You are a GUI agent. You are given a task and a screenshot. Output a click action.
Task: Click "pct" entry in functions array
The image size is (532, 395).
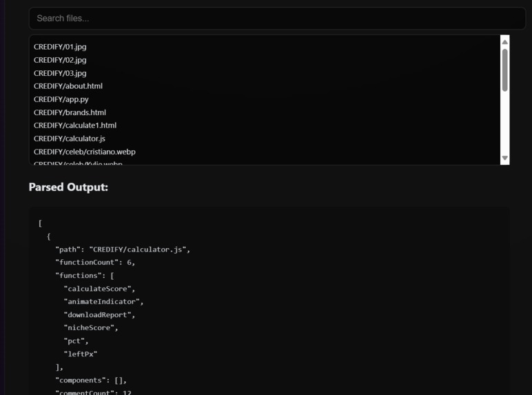(76, 341)
